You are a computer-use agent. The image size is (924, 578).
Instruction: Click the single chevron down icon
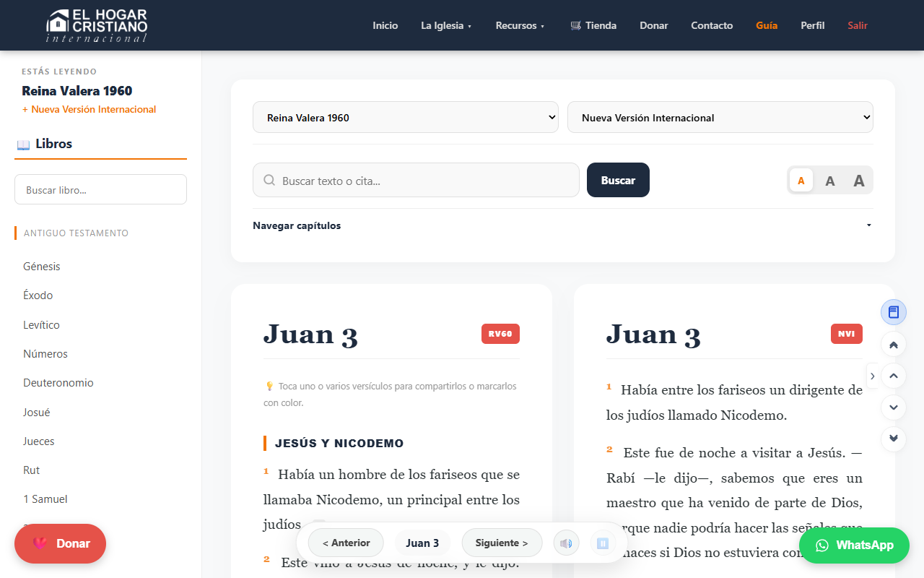pos(894,407)
